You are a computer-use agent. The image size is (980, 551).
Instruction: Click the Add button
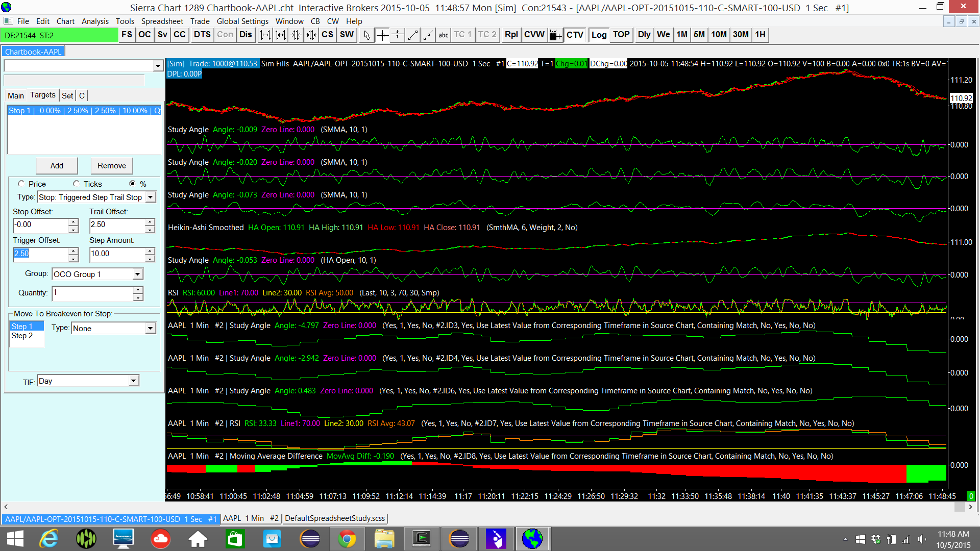click(57, 166)
